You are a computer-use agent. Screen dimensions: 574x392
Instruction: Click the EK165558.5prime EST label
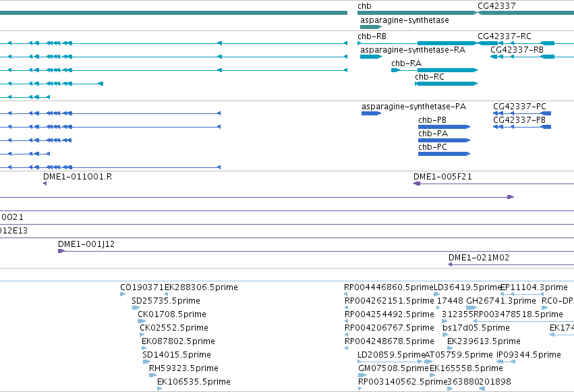(466, 368)
